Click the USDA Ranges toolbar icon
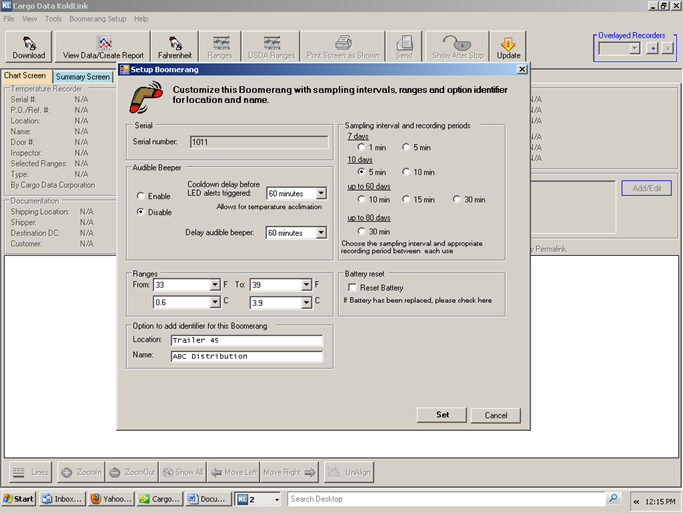This screenshot has height=513, width=683. (271, 47)
